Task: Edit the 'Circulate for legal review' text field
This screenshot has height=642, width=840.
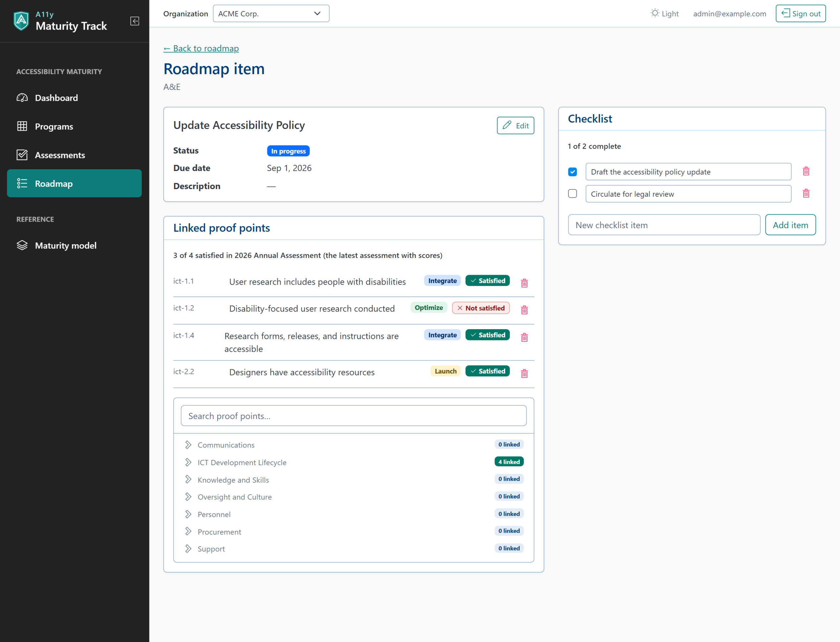Action: [688, 194]
